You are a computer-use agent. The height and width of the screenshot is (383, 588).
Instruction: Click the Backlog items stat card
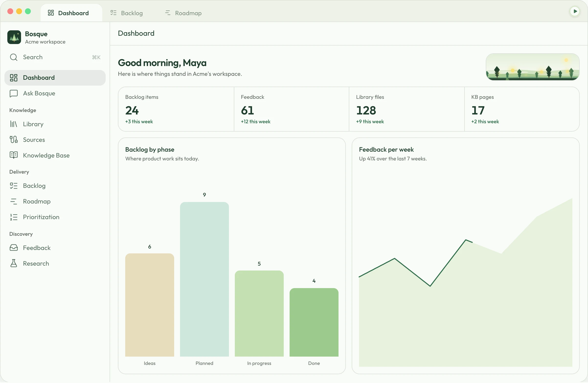[176, 109]
